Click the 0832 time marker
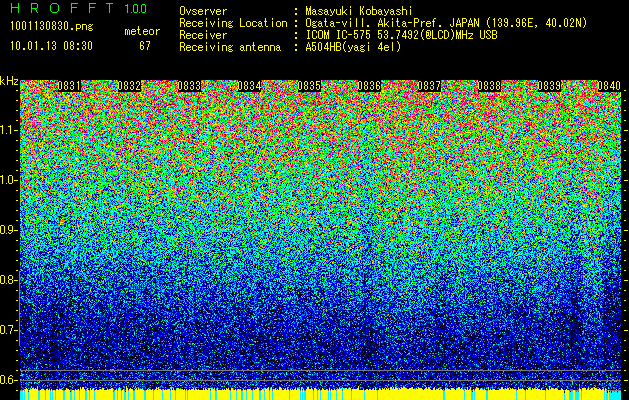This screenshot has height=400, width=629. click(x=129, y=86)
